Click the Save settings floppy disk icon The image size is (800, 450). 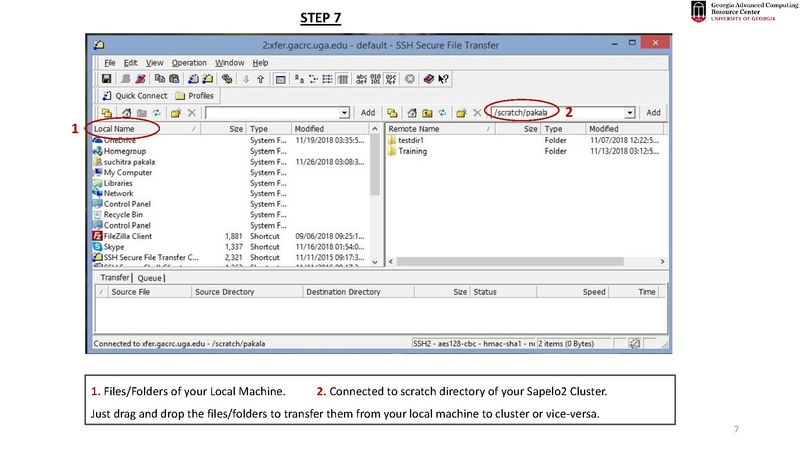(x=106, y=79)
